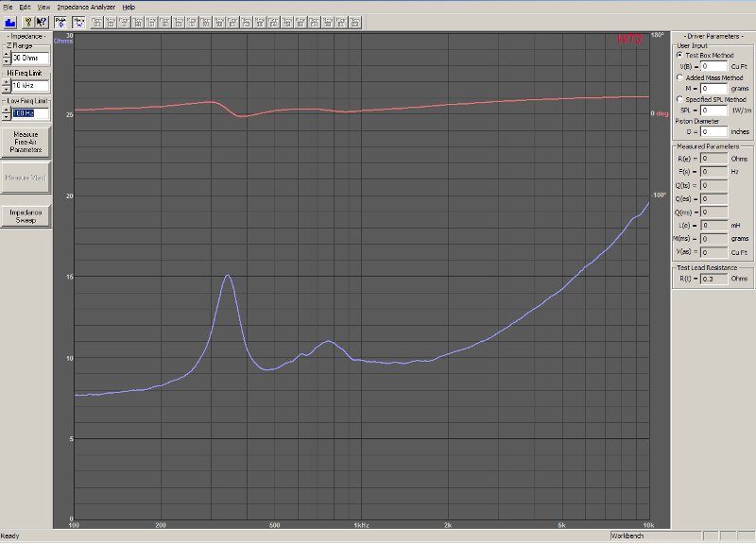Image resolution: width=756 pixels, height=544 pixels.
Task: Select memory slot 01 toolbar icon
Action: 97,22
